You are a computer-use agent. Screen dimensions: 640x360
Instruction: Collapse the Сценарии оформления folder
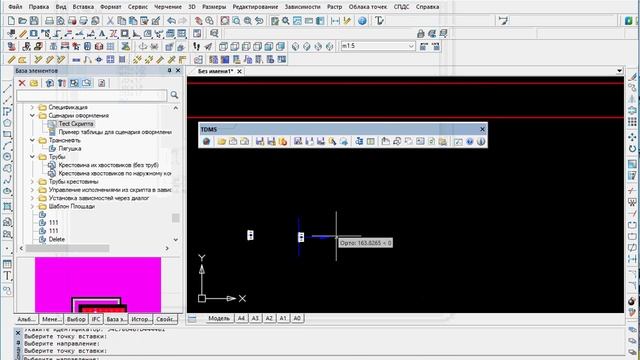[32, 116]
